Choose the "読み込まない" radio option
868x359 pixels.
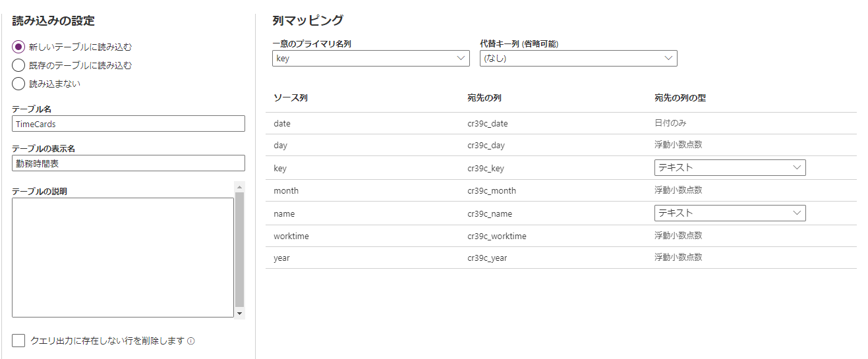tap(18, 84)
